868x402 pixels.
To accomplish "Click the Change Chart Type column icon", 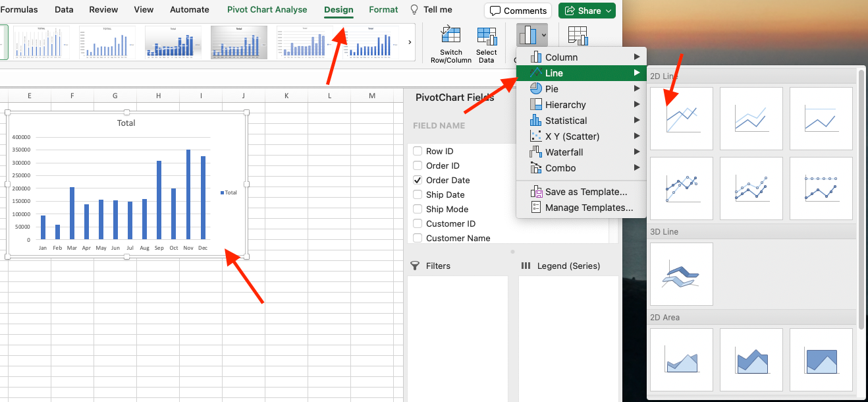I will tap(527, 35).
